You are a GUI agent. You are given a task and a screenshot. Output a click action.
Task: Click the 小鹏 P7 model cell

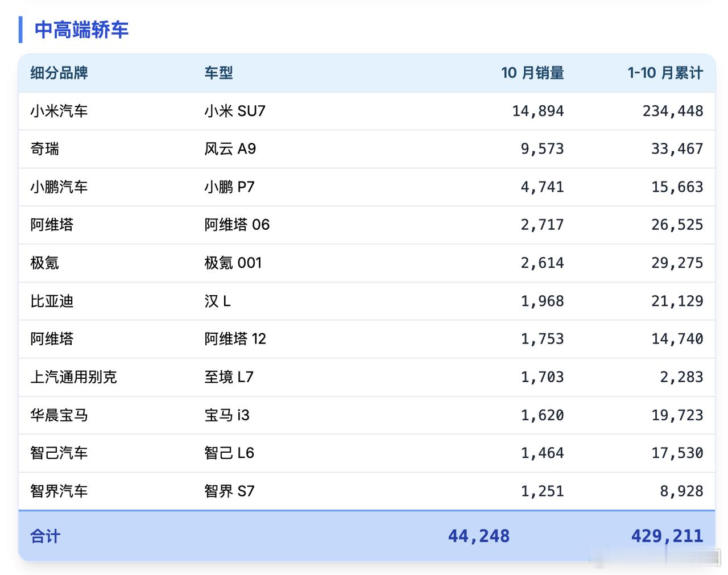pyautogui.click(x=230, y=187)
